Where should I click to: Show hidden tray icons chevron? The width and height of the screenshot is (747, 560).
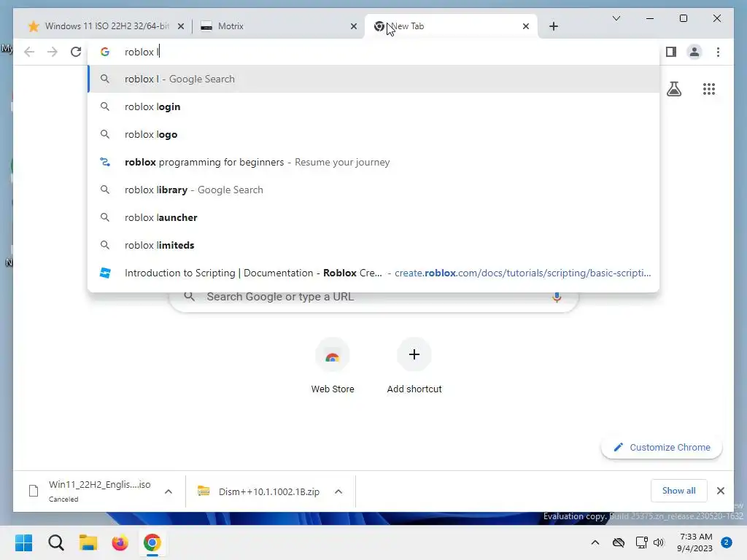[x=595, y=542]
